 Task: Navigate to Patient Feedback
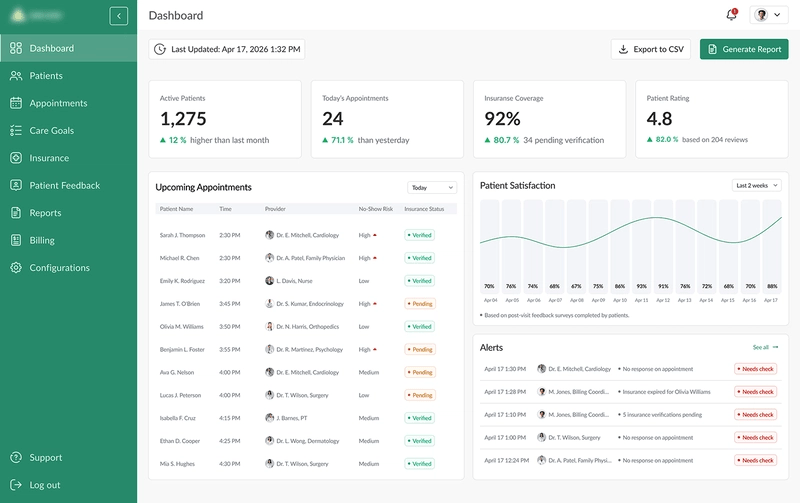[68, 185]
